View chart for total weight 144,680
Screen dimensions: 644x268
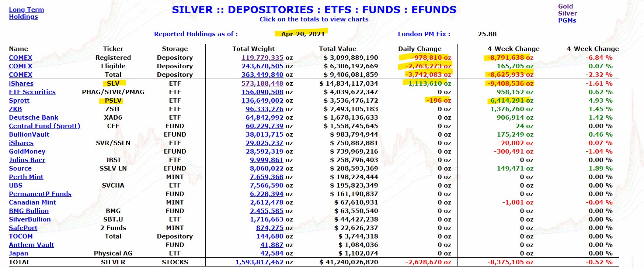270,236
